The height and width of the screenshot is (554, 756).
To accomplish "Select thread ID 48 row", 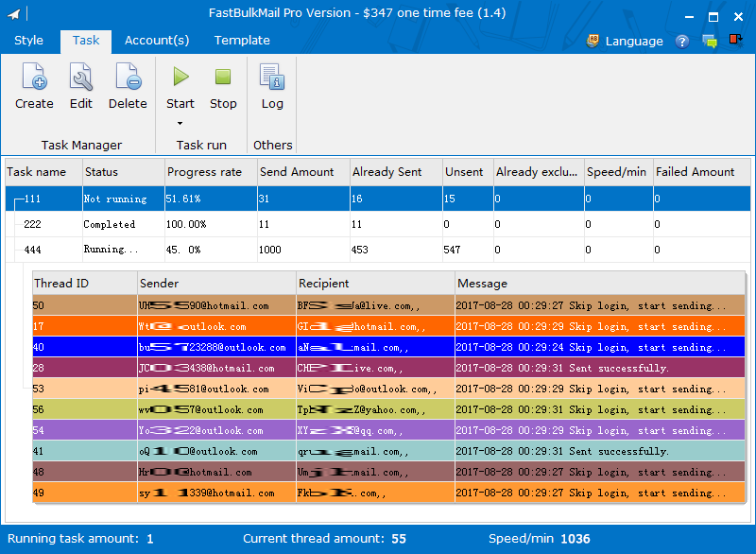I will (x=388, y=472).
